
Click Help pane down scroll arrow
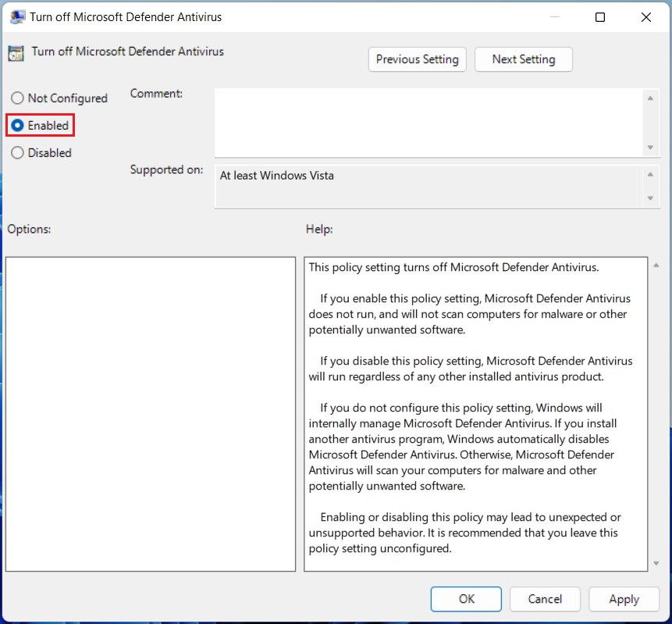tap(656, 563)
